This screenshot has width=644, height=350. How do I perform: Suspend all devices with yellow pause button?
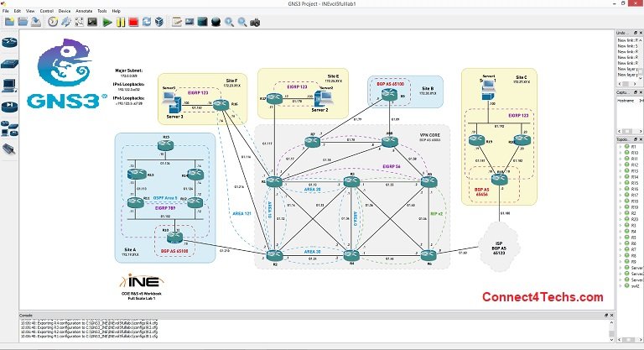pyautogui.click(x=121, y=21)
